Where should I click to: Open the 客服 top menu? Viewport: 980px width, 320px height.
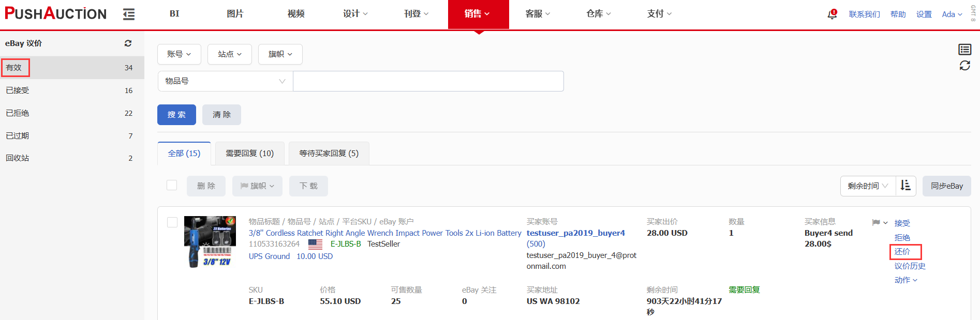[537, 14]
